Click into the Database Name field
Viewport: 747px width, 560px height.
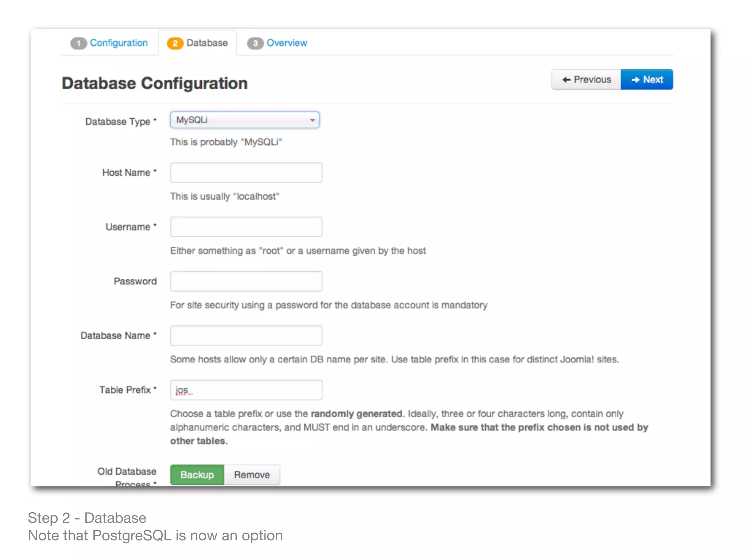[246, 335]
